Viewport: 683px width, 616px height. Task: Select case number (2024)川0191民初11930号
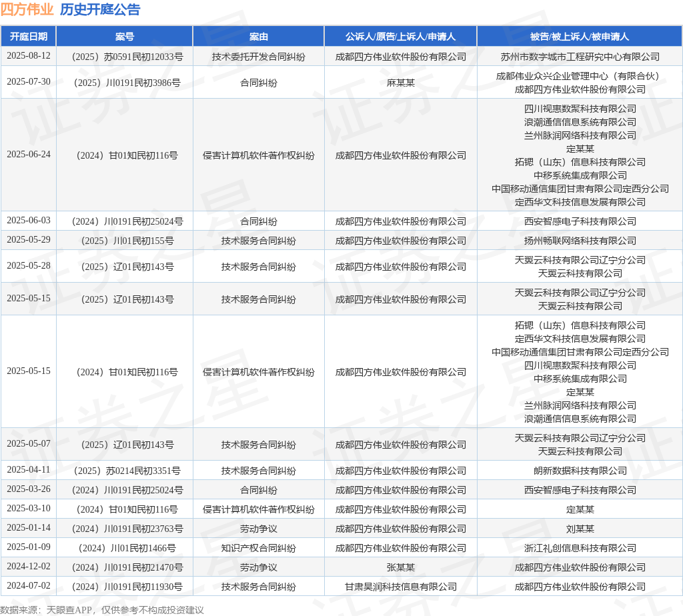tap(127, 587)
